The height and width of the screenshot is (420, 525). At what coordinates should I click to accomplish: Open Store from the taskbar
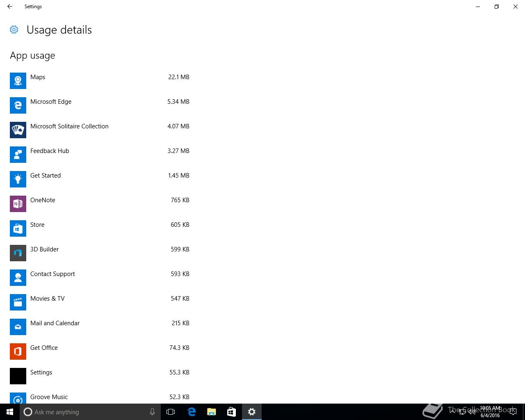(x=231, y=412)
